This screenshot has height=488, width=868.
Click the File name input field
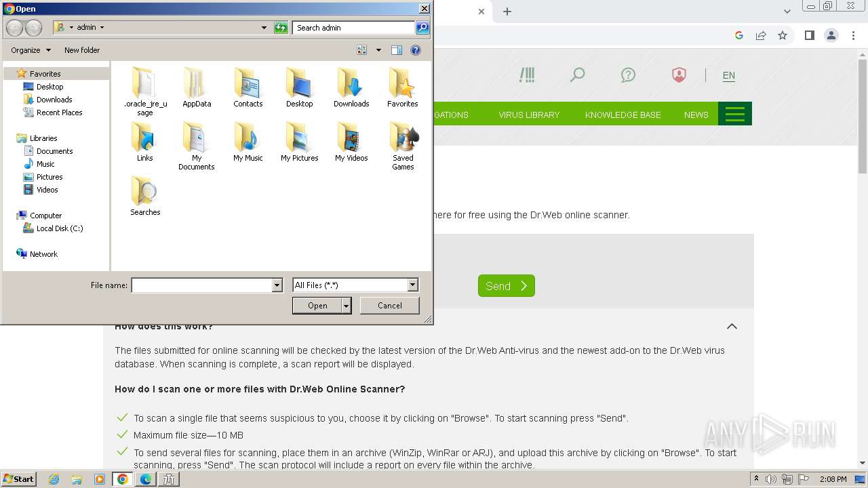click(201, 285)
